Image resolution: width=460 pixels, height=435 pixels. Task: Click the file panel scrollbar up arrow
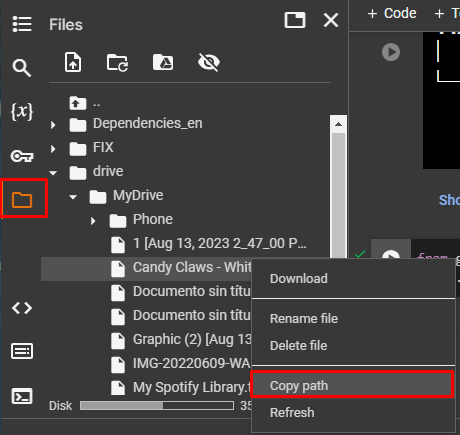[338, 124]
